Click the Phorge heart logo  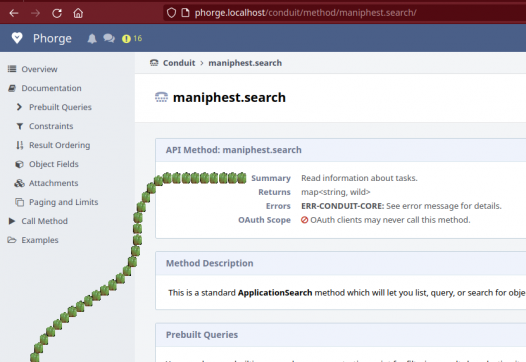17,38
